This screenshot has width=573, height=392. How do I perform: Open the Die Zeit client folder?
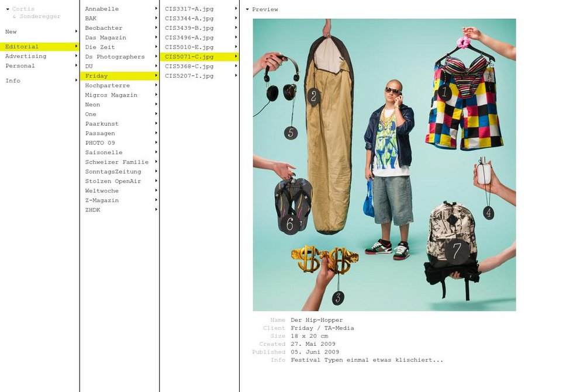(100, 47)
